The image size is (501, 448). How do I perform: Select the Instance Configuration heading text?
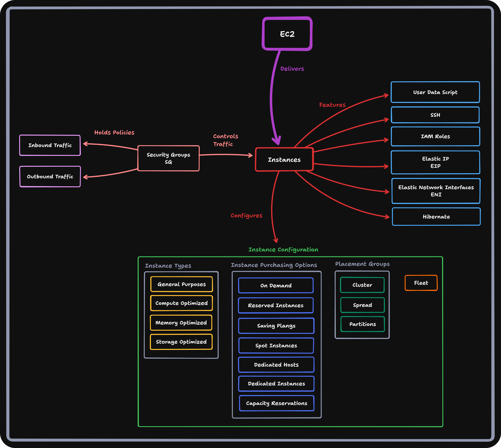coord(283,250)
